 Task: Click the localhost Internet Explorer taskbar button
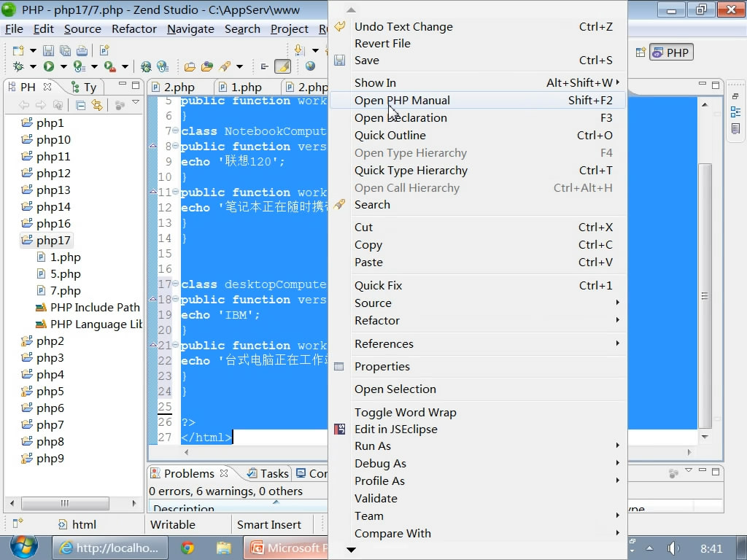110,548
